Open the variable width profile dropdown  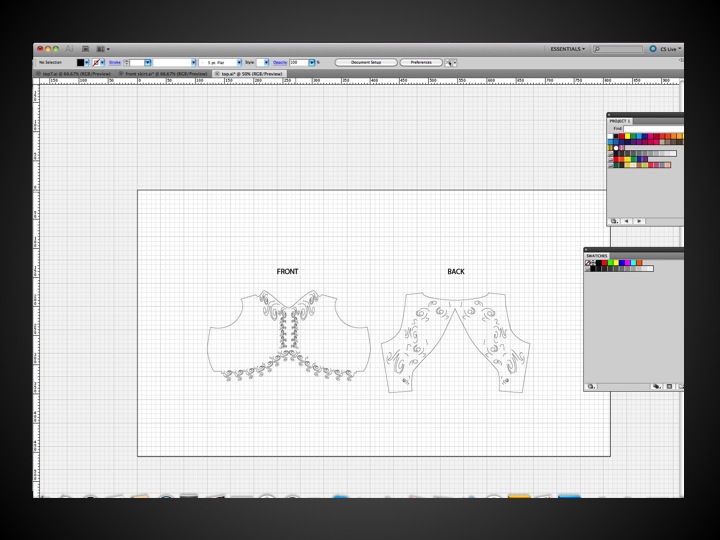tap(193, 62)
